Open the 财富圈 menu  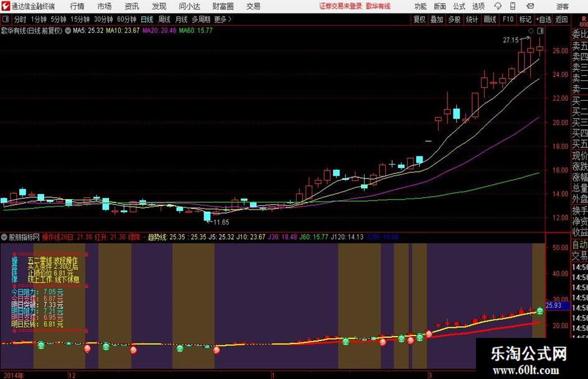[x=223, y=6]
